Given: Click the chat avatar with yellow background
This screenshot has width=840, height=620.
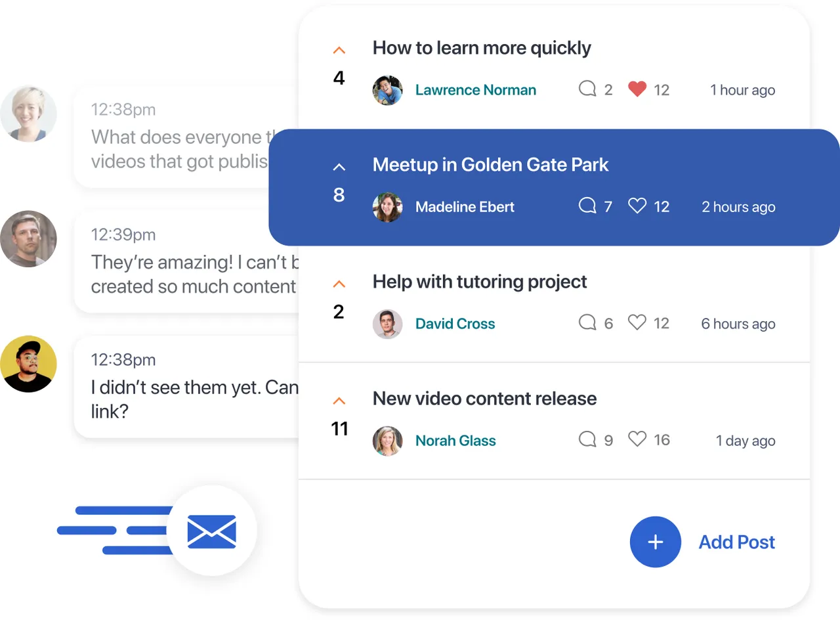Looking at the screenshot, I should point(28,364).
